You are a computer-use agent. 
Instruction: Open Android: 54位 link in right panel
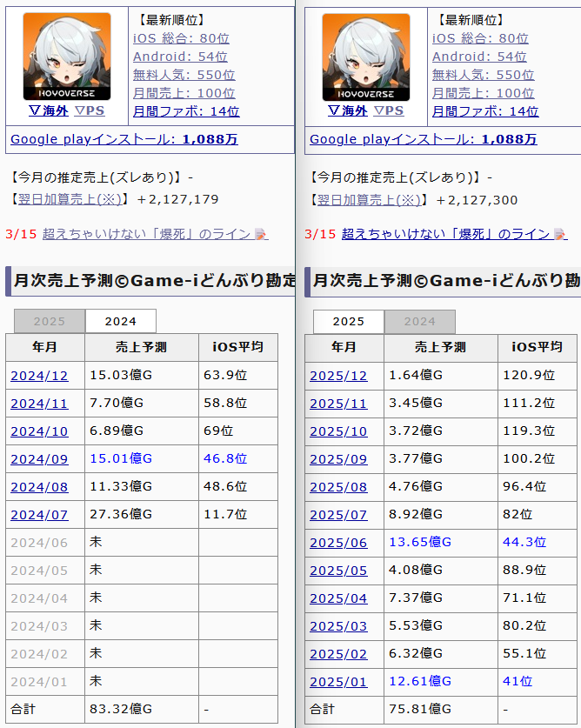pyautogui.click(x=479, y=57)
